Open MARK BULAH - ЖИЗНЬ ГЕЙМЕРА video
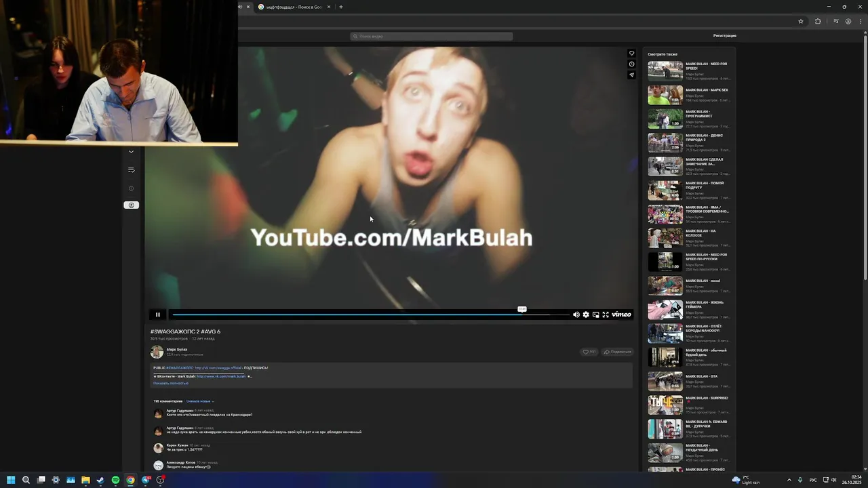This screenshot has height=488, width=868. [x=688, y=310]
